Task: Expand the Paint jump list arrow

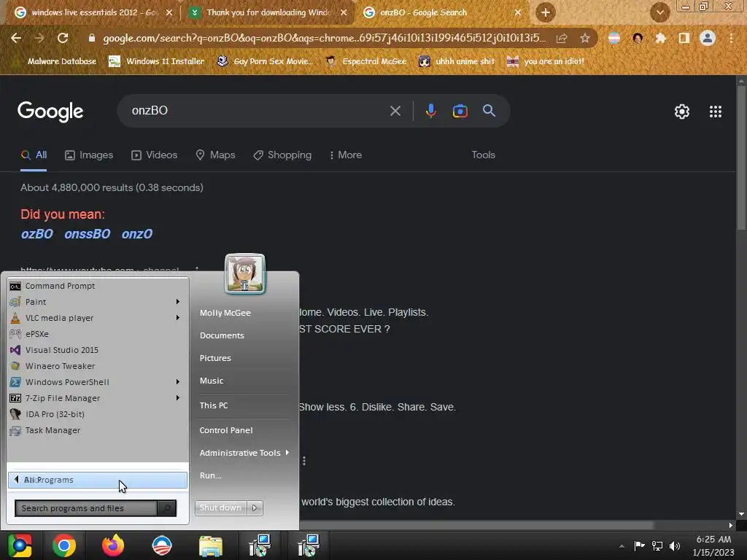Action: click(x=178, y=302)
